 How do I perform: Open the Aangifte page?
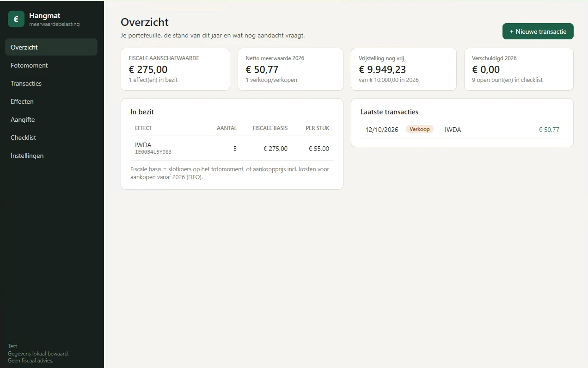tap(51, 119)
